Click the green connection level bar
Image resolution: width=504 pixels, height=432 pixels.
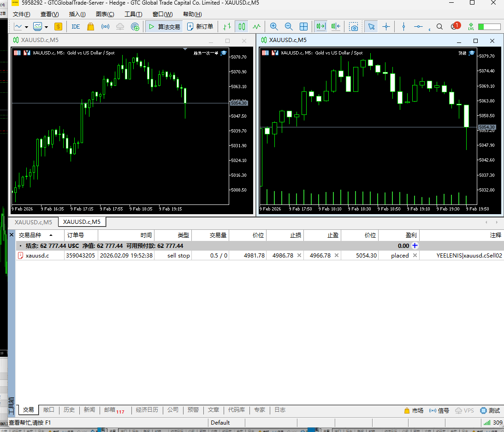click(489, 27)
